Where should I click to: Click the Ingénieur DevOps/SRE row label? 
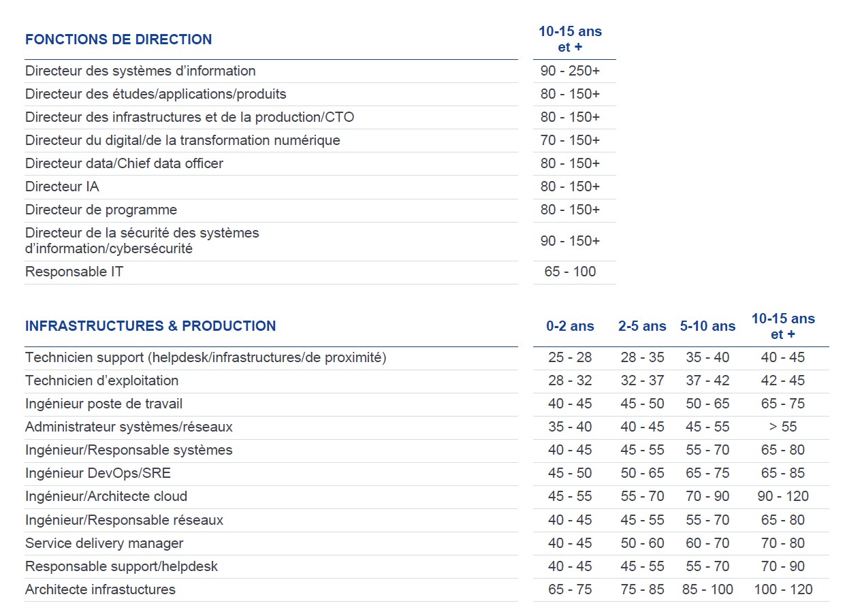coord(97,473)
